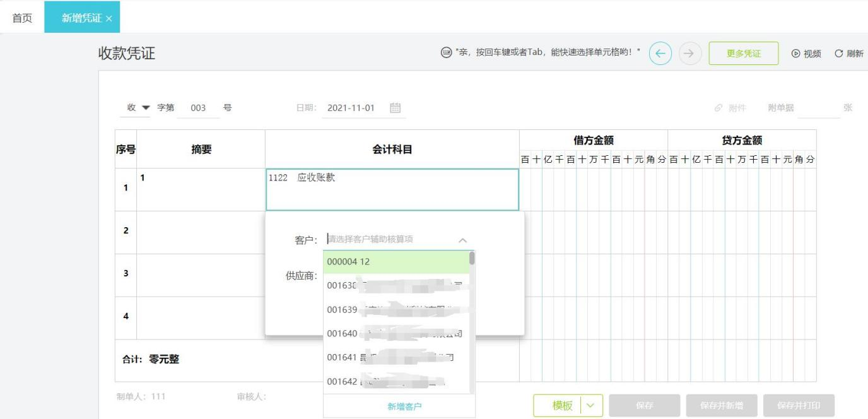Close the 新增凭证 tab
The width and height of the screenshot is (868, 419).
109,18
